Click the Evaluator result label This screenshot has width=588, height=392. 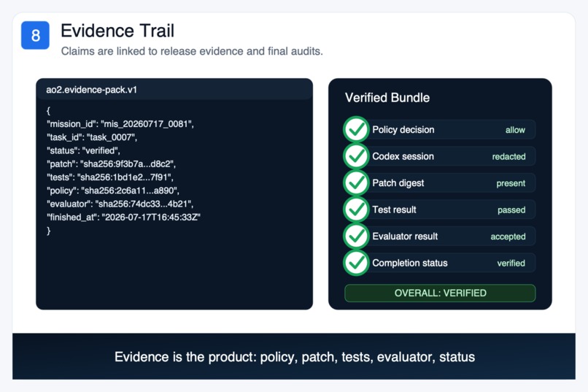click(x=405, y=237)
